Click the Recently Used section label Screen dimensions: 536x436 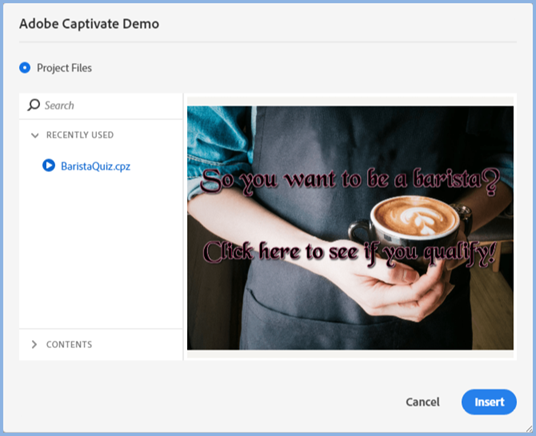[80, 135]
